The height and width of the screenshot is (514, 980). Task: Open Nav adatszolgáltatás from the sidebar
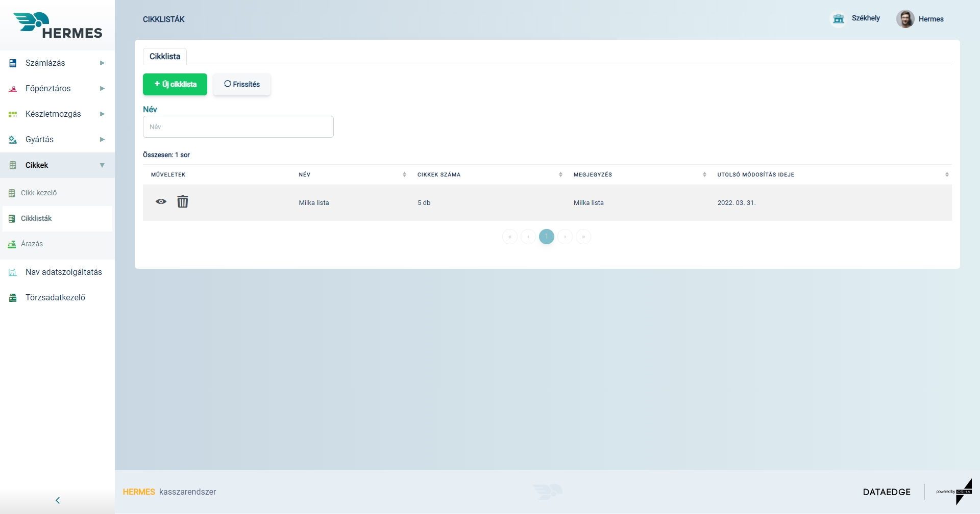point(63,272)
